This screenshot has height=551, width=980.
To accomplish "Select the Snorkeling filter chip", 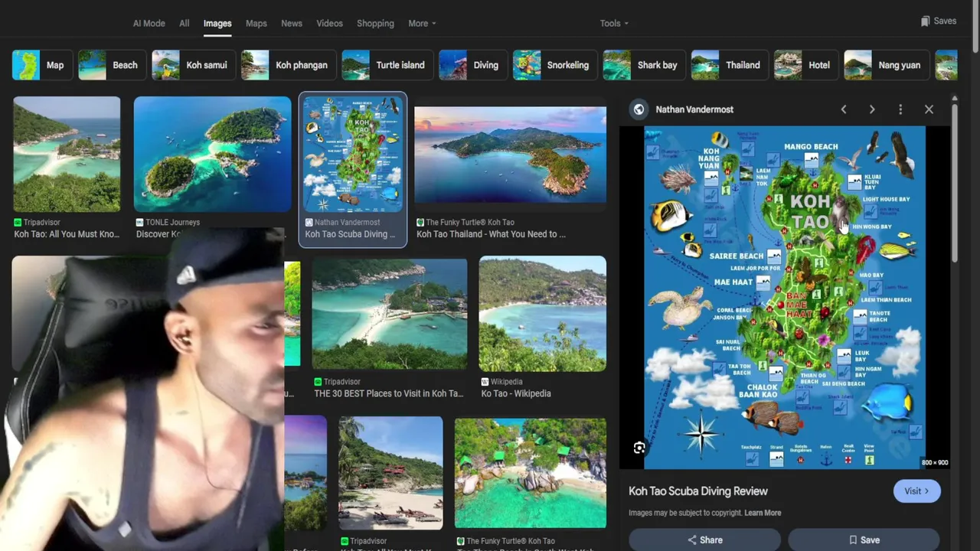I will pyautogui.click(x=554, y=65).
